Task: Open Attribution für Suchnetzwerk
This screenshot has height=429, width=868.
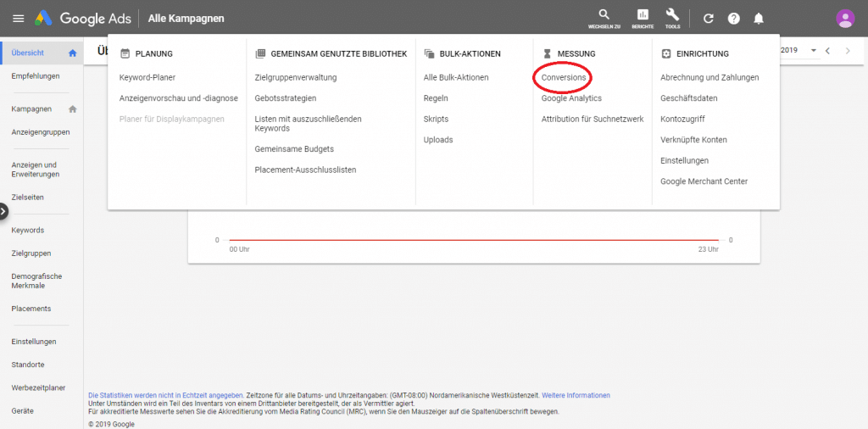Action: tap(593, 119)
